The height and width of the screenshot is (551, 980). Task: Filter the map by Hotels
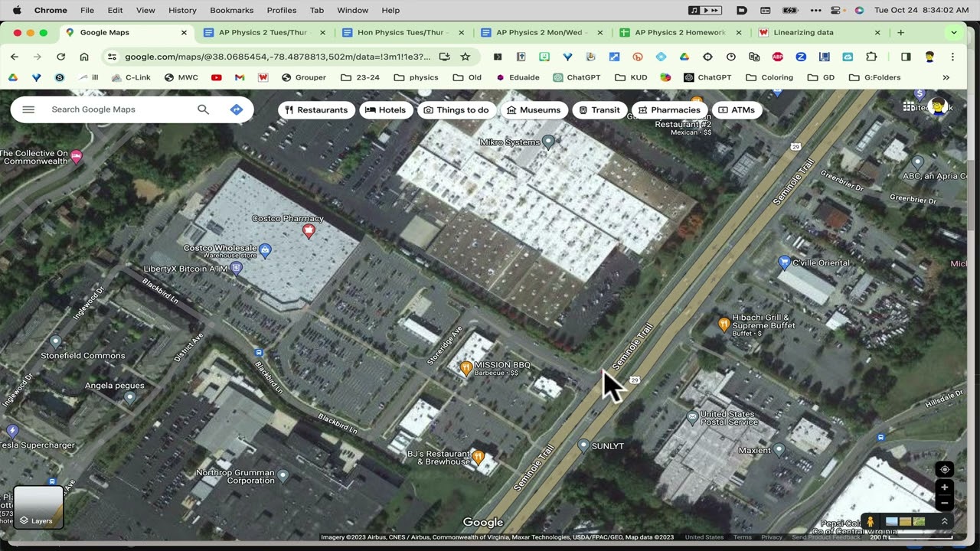386,110
